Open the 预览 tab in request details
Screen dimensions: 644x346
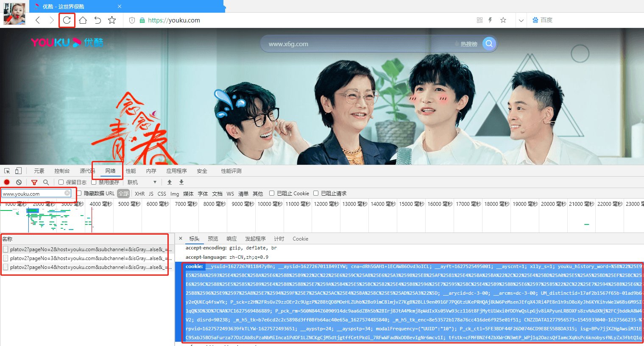(x=213, y=239)
